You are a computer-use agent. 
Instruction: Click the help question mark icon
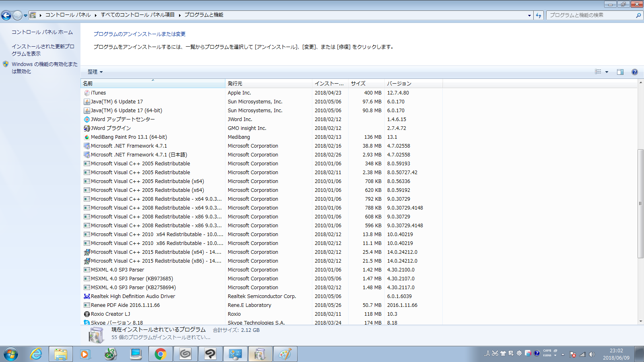pos(635,72)
